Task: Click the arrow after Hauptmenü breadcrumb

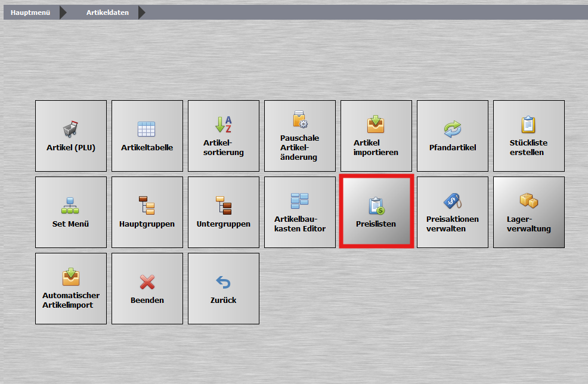Action: click(x=63, y=13)
